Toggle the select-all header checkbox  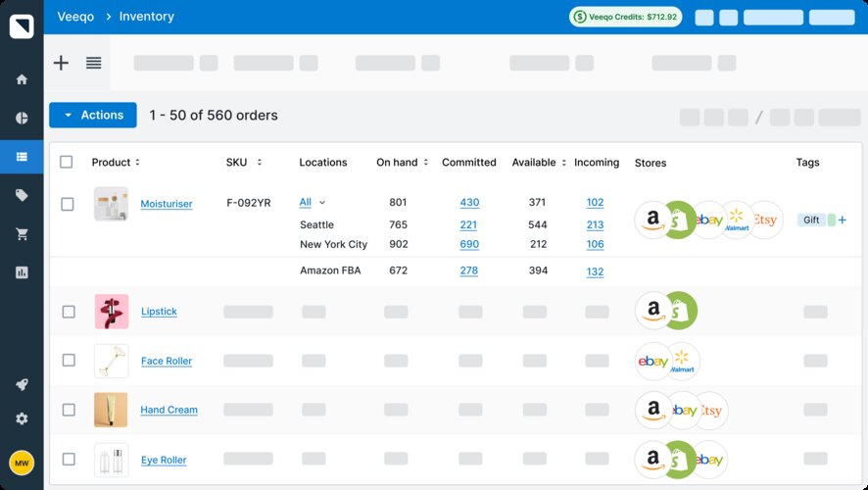(x=67, y=162)
